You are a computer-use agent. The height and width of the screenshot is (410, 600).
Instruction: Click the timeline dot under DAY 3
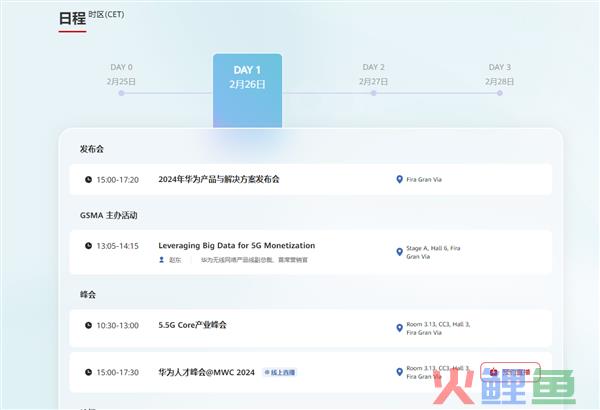tap(500, 93)
